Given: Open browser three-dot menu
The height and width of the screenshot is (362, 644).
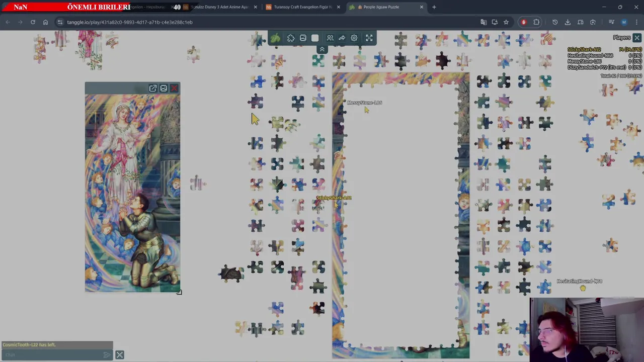Looking at the screenshot, I should click(x=636, y=22).
